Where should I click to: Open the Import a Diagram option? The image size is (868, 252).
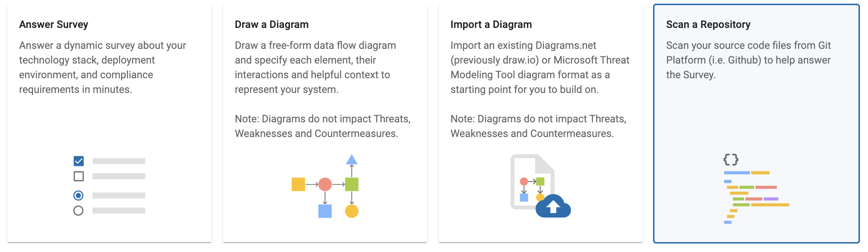[x=491, y=25]
